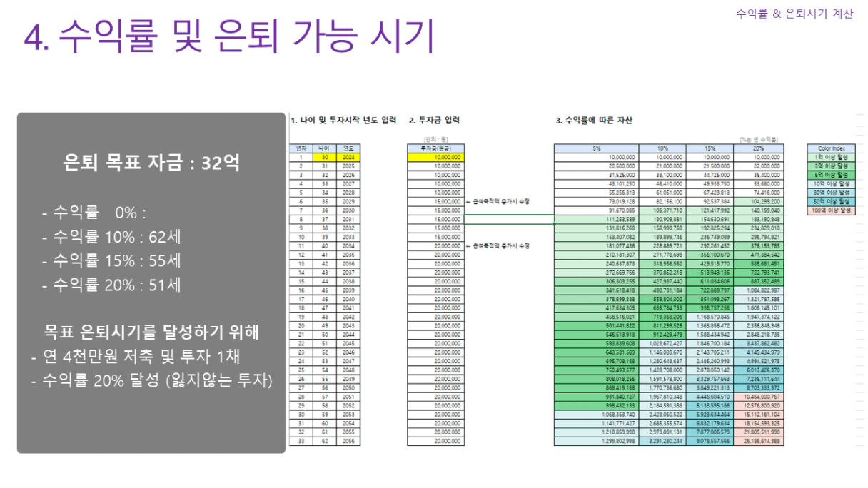Click value '20,500,000' in the 5% column
The height and width of the screenshot is (488, 868).
coord(596,166)
